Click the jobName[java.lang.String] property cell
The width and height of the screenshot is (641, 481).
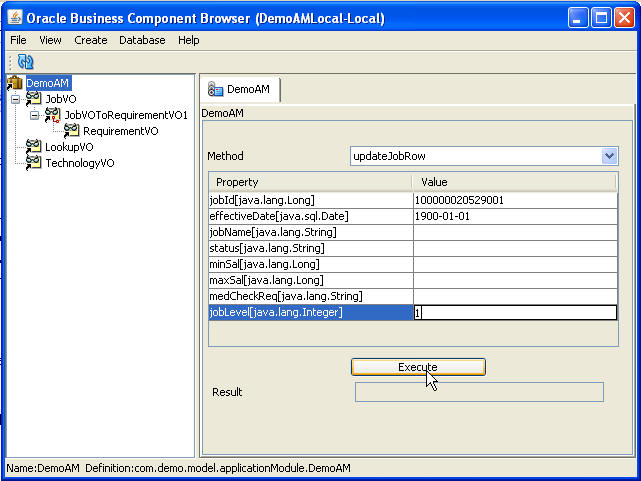(311, 233)
